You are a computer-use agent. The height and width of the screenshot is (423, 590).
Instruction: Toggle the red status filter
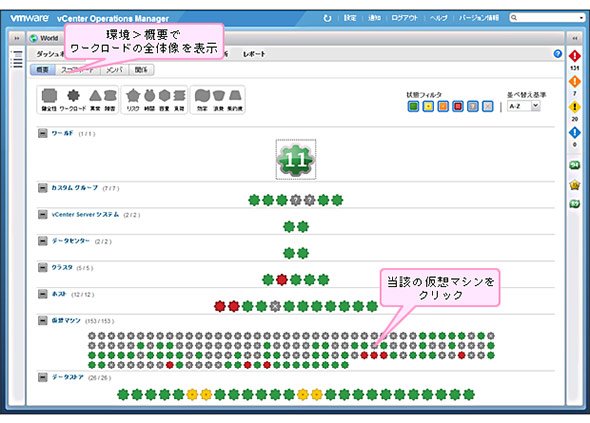pyautogui.click(x=458, y=107)
